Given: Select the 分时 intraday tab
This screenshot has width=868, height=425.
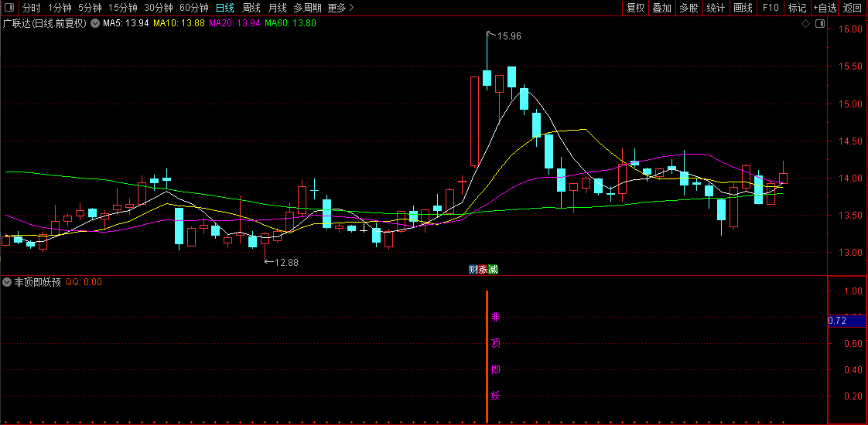Looking at the screenshot, I should [31, 8].
